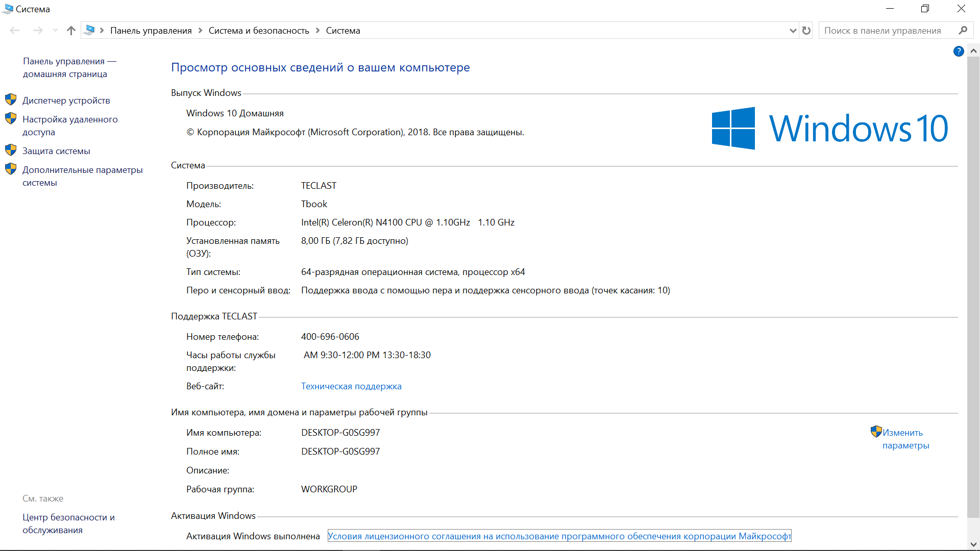Click shield icon beside Настройка удаленного доступа
This screenshot has width=980, height=551.
[x=11, y=118]
